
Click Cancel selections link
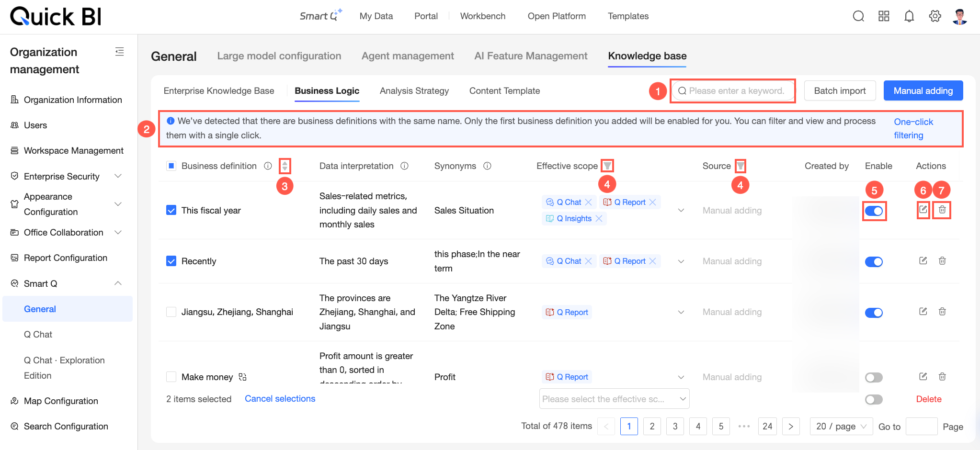click(280, 399)
